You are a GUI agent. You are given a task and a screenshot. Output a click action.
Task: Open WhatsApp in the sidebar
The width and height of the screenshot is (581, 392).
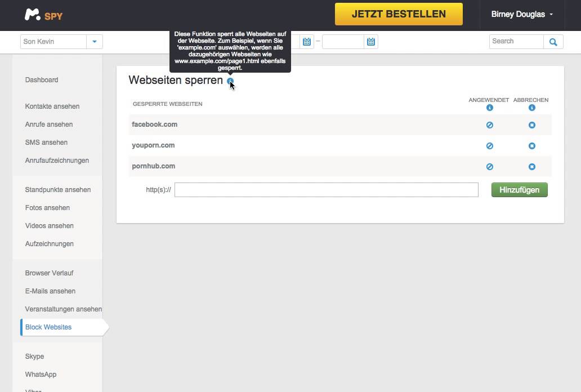click(x=41, y=375)
